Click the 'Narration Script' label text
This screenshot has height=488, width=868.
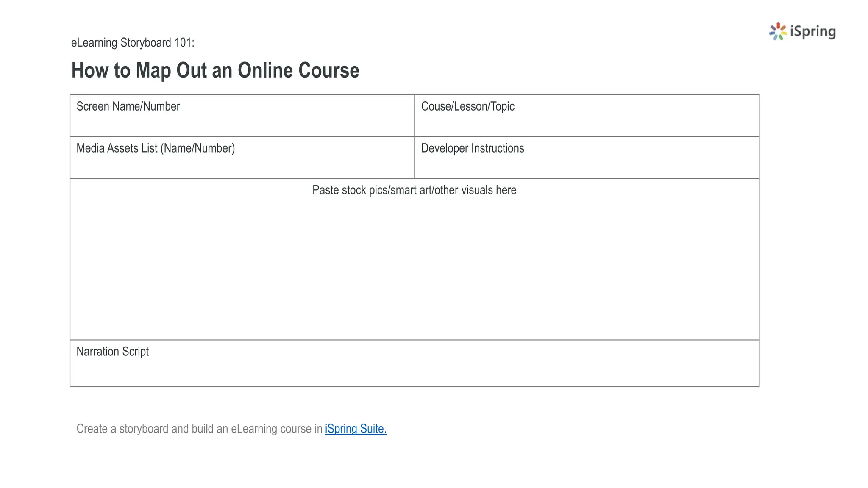(x=112, y=352)
